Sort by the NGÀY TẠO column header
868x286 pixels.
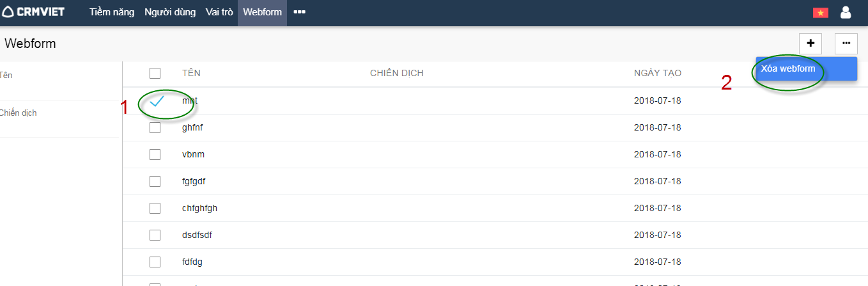tap(657, 73)
